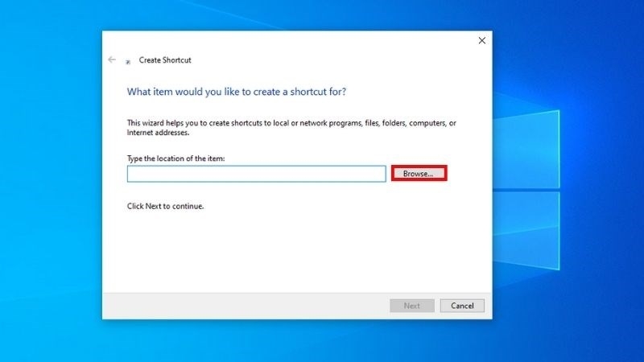
Task: Click the shortcut icon beside Create Shortcut title
Action: (128, 61)
